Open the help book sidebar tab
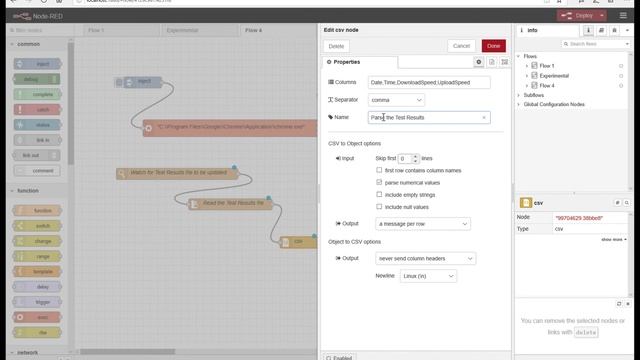 click(601, 30)
